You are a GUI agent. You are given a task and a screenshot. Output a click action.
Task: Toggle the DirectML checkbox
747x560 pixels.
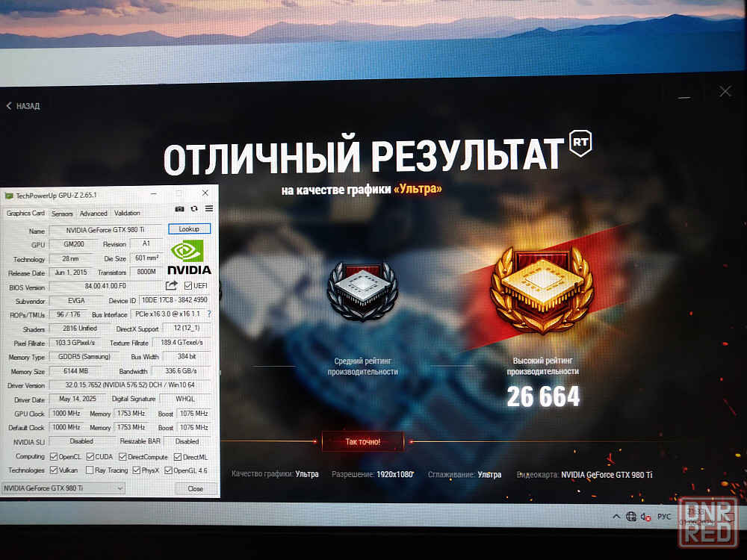point(178,457)
